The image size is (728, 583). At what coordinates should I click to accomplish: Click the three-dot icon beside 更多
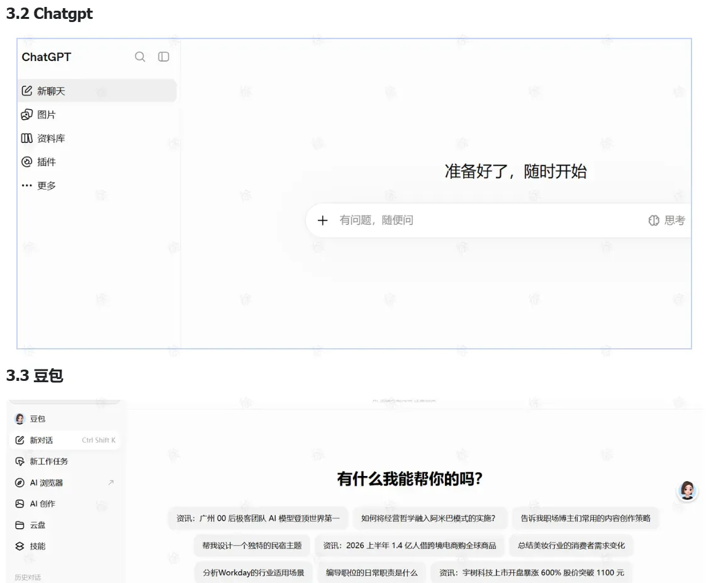coord(27,185)
